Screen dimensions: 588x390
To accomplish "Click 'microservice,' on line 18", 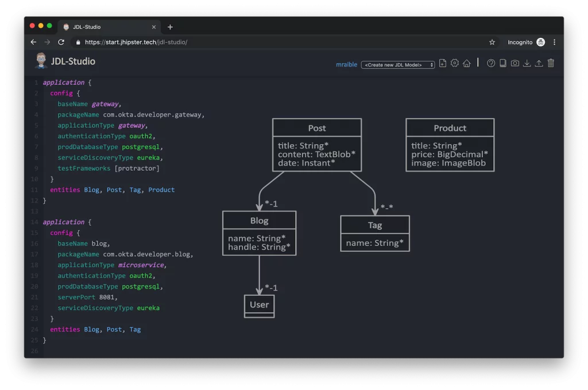I will click(x=142, y=265).
